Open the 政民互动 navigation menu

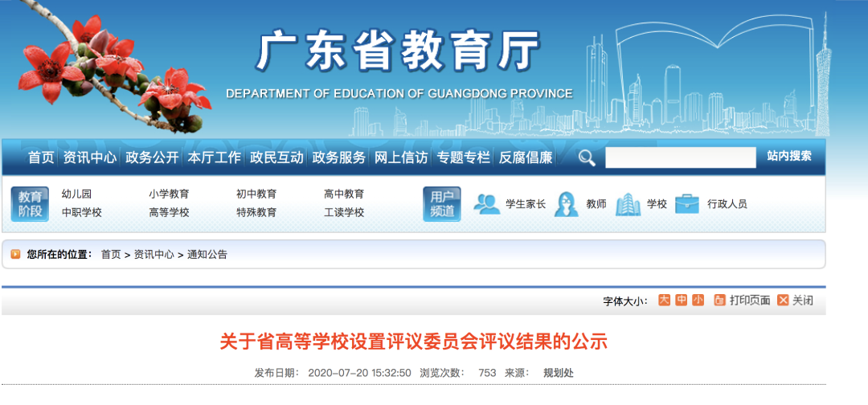pyautogui.click(x=276, y=157)
